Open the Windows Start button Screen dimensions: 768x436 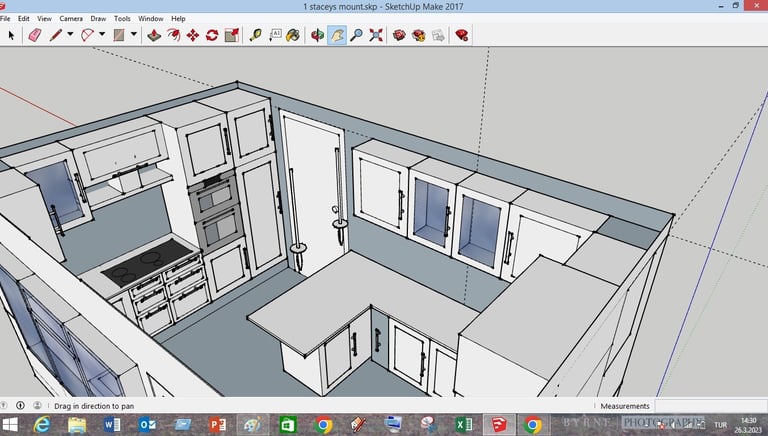point(10,424)
